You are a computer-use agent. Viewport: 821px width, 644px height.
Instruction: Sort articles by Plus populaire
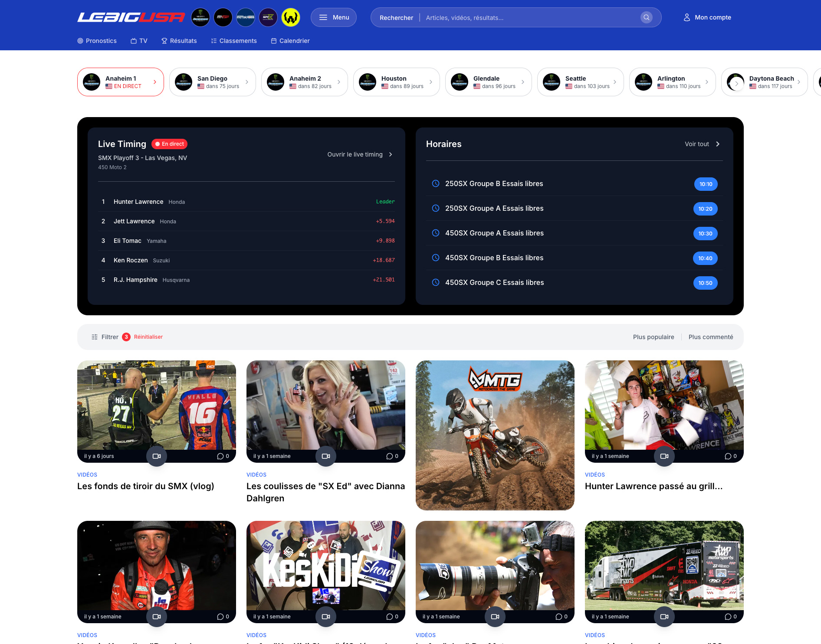click(x=653, y=337)
